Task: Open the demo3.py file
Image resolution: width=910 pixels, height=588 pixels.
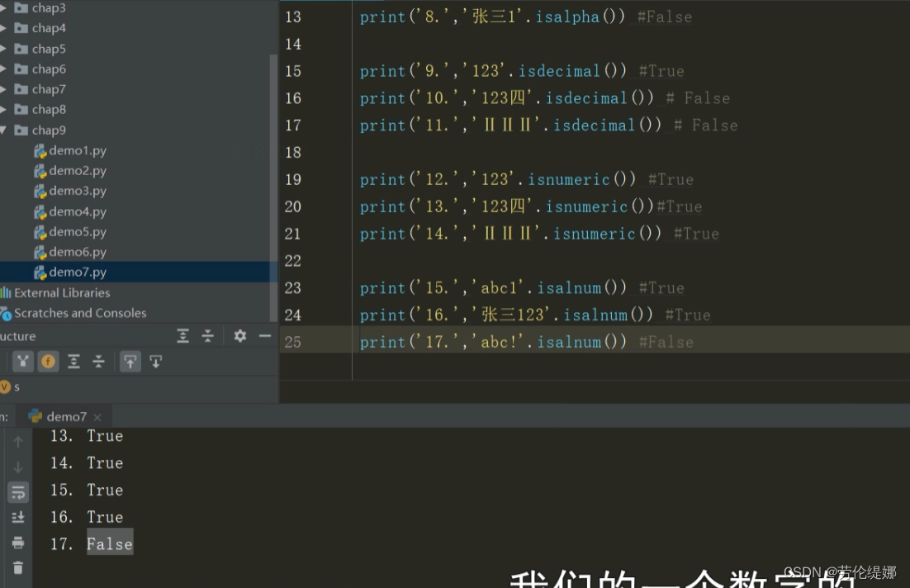Action: [80, 191]
